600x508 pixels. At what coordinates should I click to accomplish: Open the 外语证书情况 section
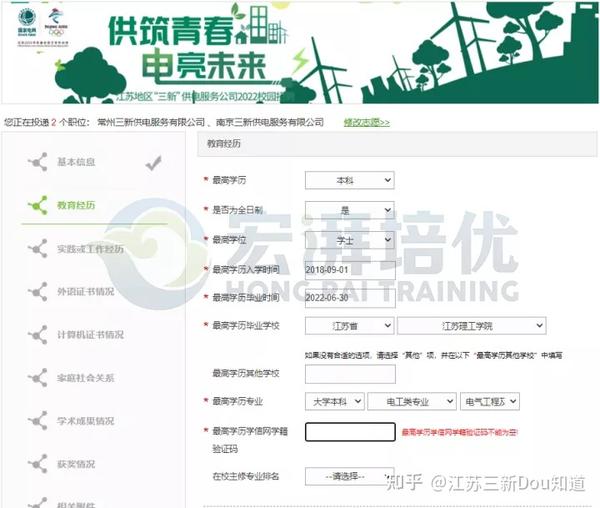coord(85,291)
